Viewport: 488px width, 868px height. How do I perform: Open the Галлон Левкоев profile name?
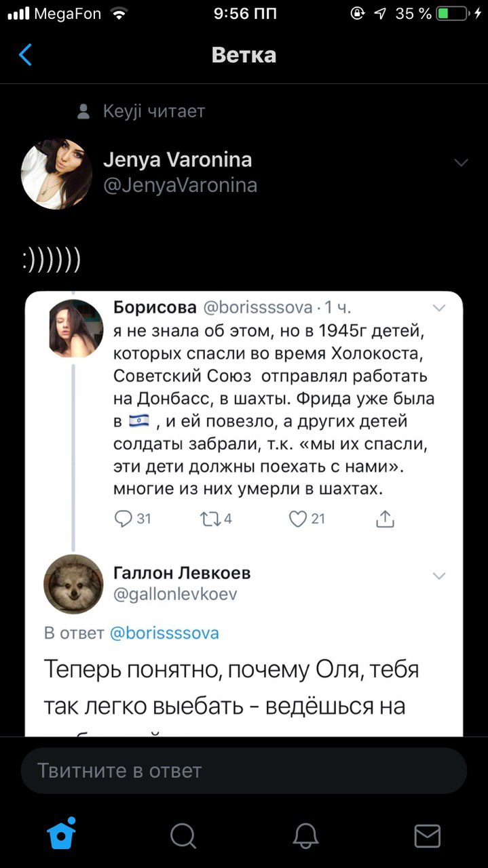[182, 573]
